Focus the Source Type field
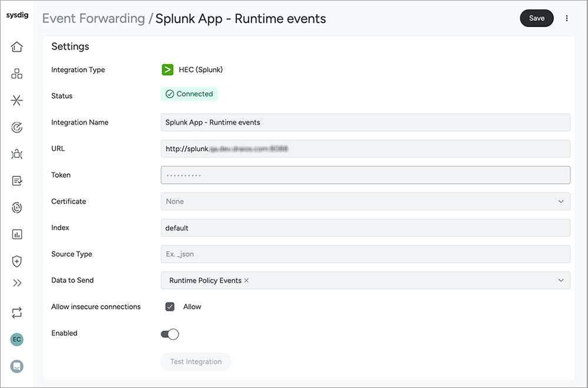The image size is (588, 388). [366, 254]
